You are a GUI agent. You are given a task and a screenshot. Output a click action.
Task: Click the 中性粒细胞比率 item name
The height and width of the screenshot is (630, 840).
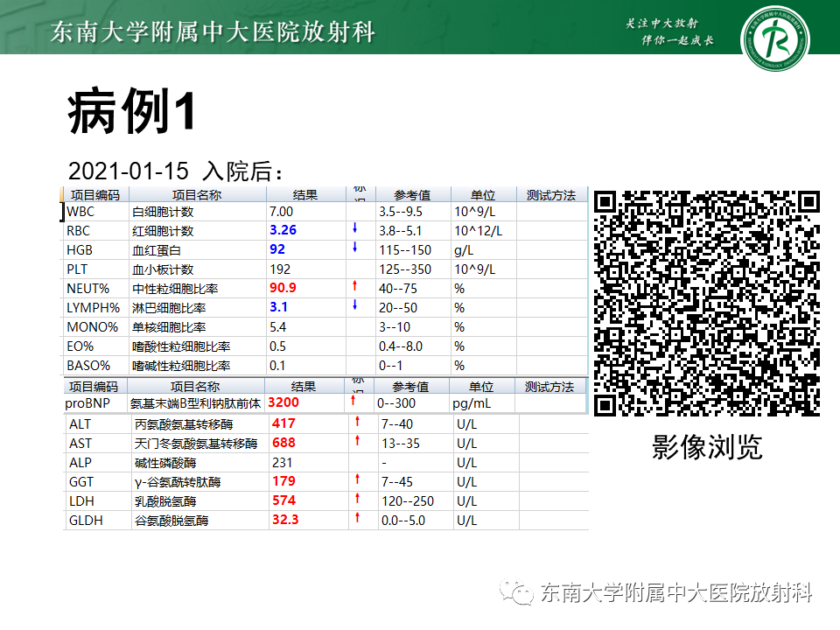[175, 290]
